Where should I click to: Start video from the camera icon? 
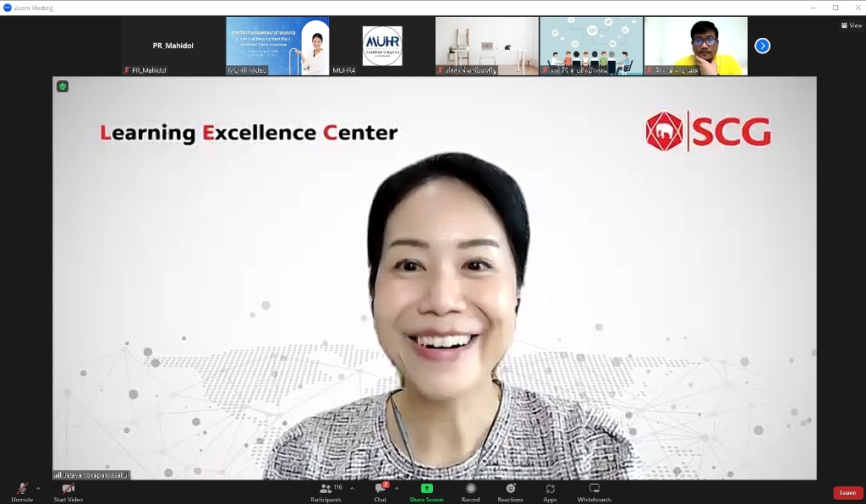pos(68,490)
